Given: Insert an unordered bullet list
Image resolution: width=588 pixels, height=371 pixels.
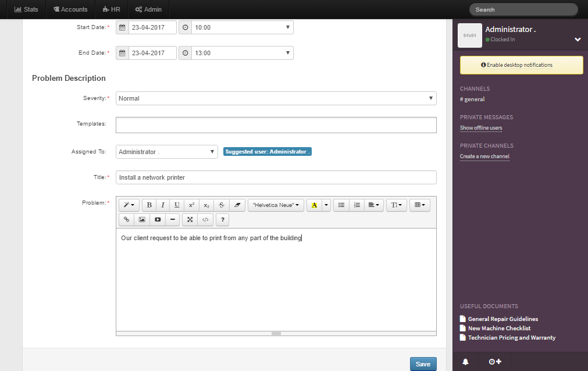Looking at the screenshot, I should 341,205.
